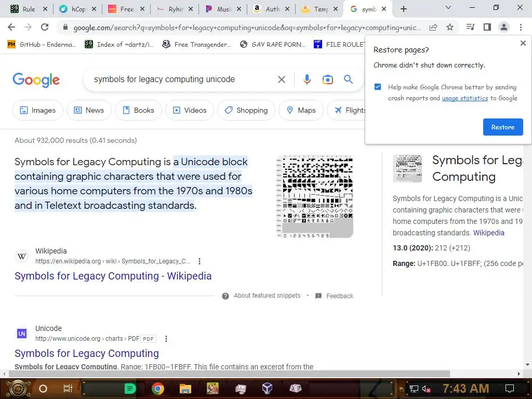Open knowledge panel thumbnail image
Screen dimensions: 532x399
coord(407,168)
